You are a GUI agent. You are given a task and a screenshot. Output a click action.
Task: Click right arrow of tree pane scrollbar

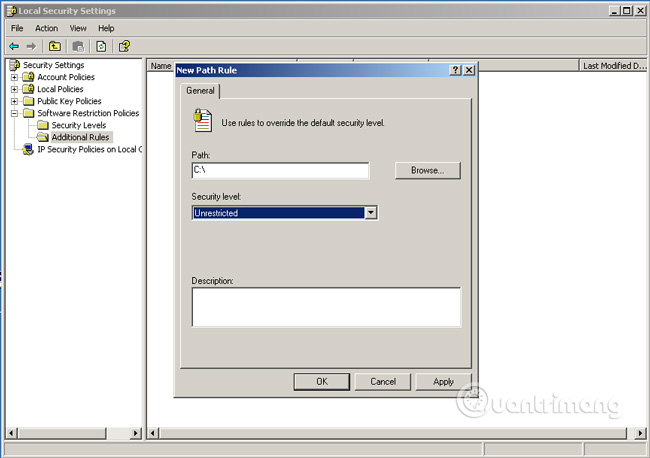click(136, 434)
